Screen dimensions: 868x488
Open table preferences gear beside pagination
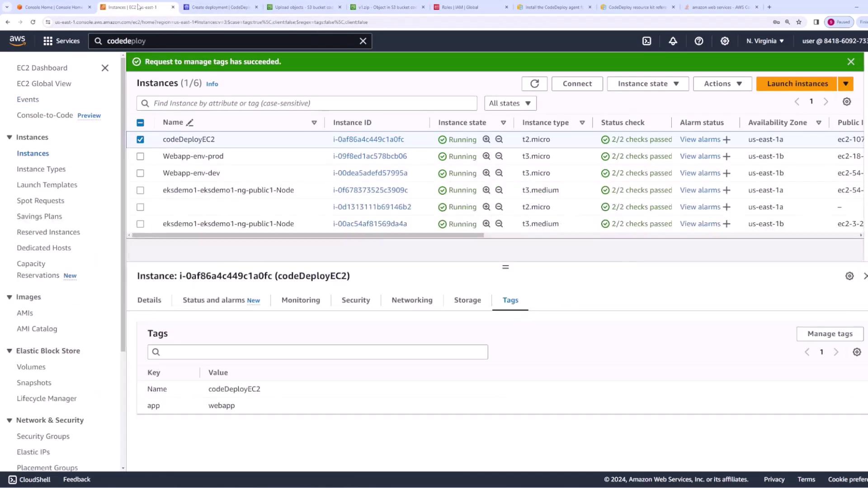point(846,102)
